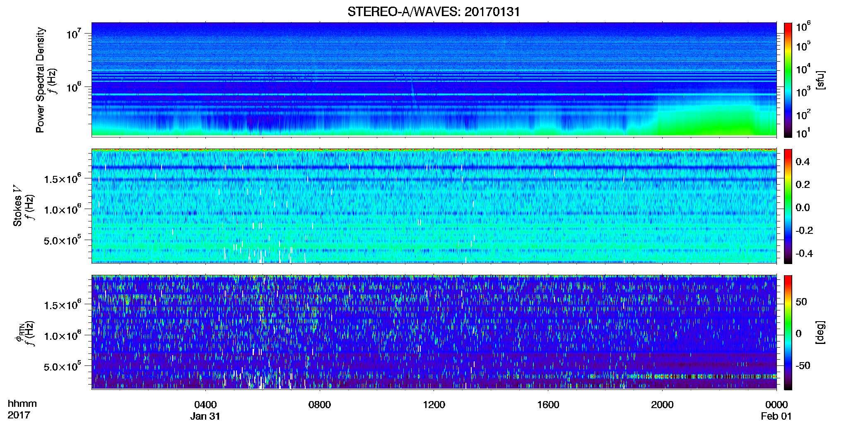Click the 0.4 value on Stokes V colorbar

(x=803, y=162)
